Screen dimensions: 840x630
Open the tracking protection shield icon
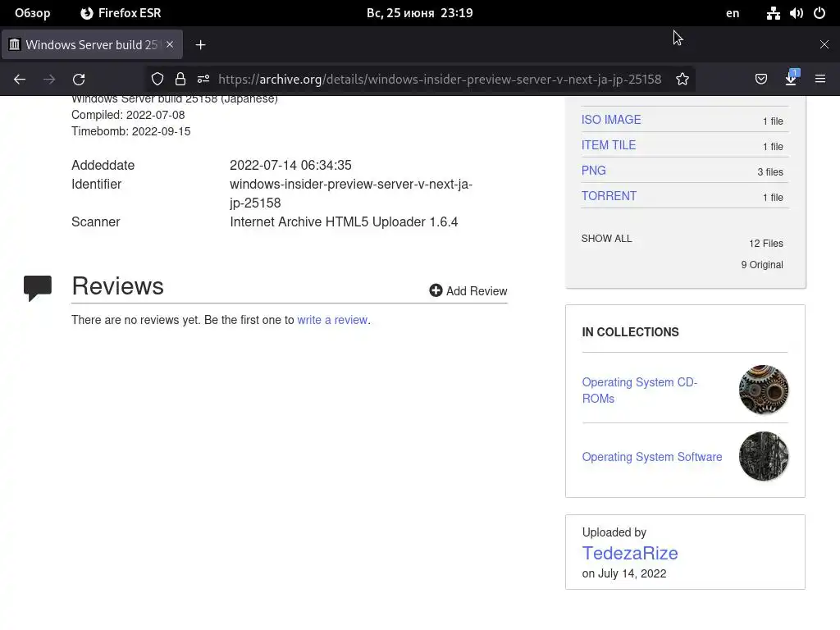[157, 80]
